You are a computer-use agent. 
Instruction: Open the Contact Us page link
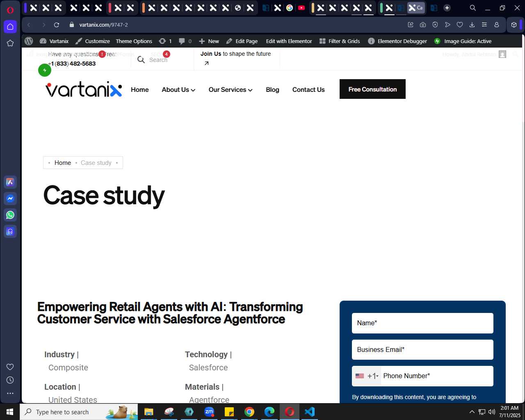coord(308,90)
